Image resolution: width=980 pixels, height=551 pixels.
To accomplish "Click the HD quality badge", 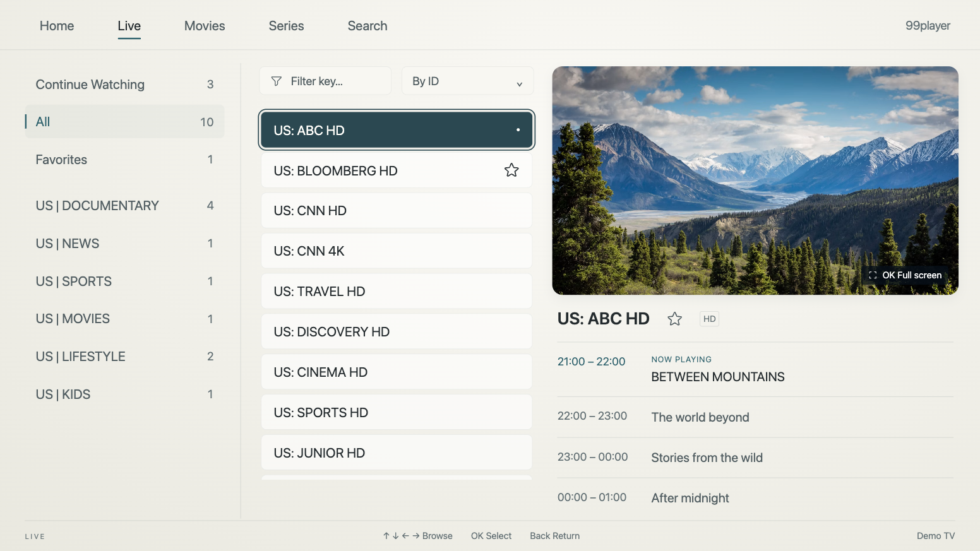I will (x=710, y=319).
